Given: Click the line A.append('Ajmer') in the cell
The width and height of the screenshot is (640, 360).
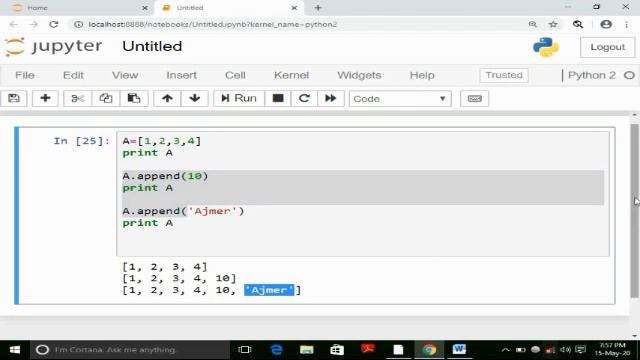Looking at the screenshot, I should click(183, 211).
